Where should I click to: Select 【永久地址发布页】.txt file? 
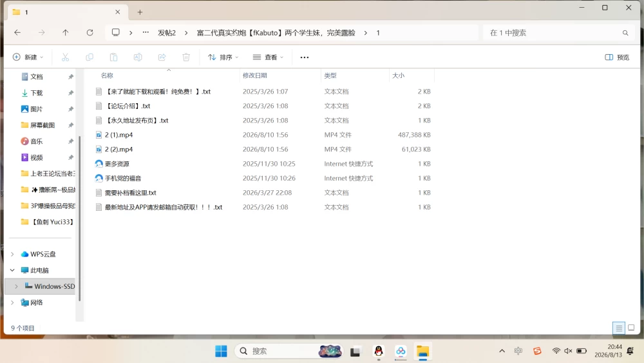point(137,121)
